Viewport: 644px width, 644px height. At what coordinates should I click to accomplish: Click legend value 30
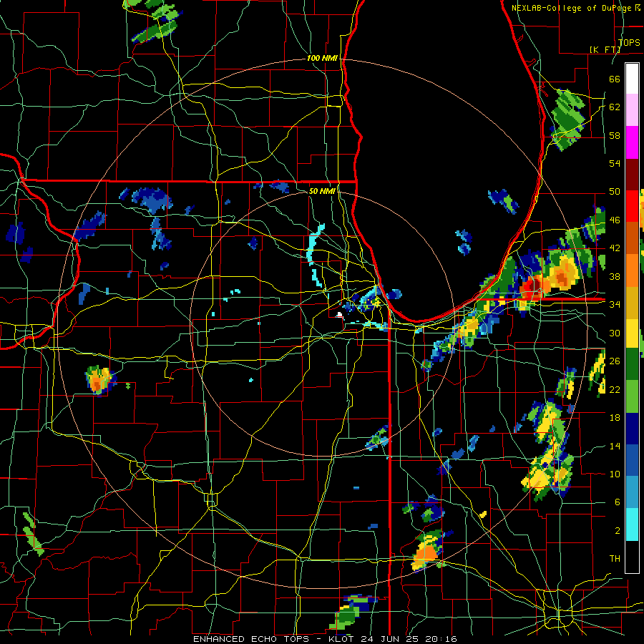pyautogui.click(x=615, y=333)
